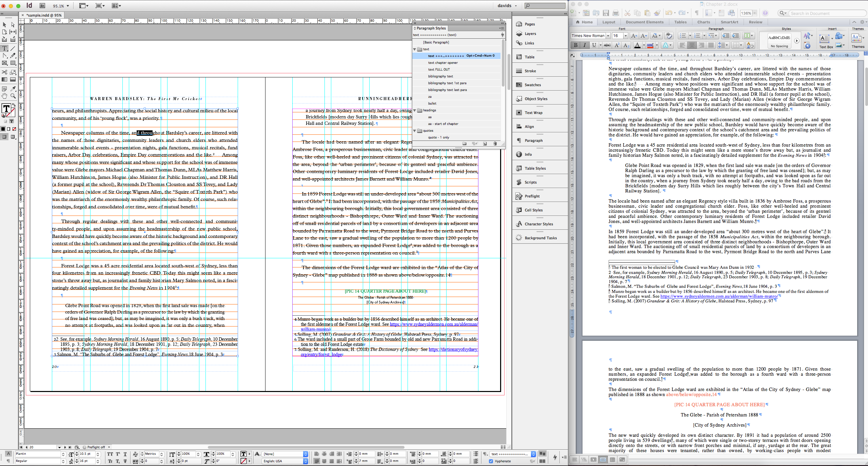Click the Format Painter brush icon
Screen dimensions: 868x466
click(657, 13)
